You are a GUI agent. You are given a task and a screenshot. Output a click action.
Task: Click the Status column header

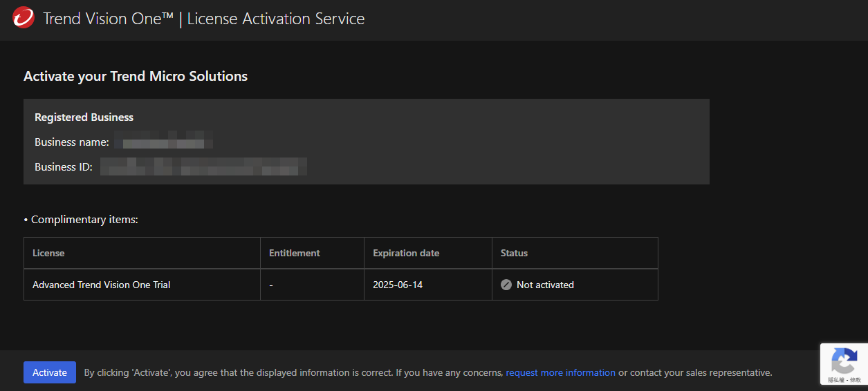point(514,253)
